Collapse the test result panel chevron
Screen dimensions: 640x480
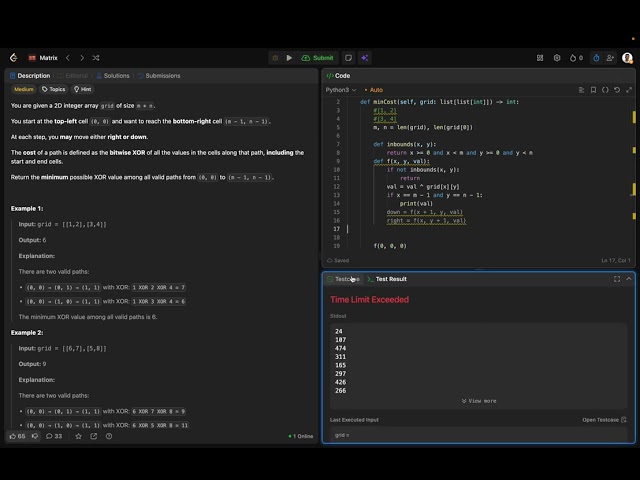tap(629, 279)
